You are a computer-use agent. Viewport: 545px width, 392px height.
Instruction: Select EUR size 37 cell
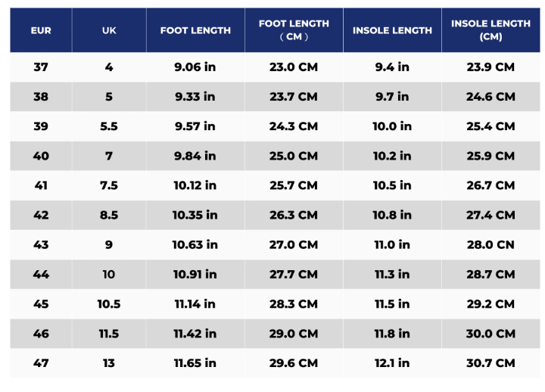(41, 67)
